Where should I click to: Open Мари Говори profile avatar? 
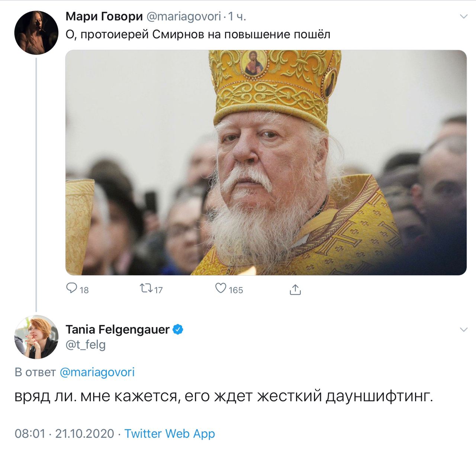pyautogui.click(x=36, y=33)
